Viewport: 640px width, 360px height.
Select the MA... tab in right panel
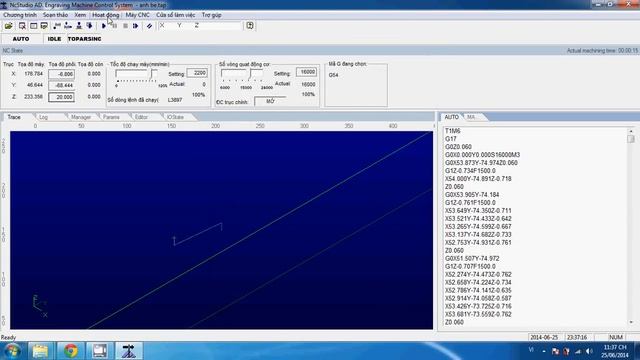(x=471, y=117)
